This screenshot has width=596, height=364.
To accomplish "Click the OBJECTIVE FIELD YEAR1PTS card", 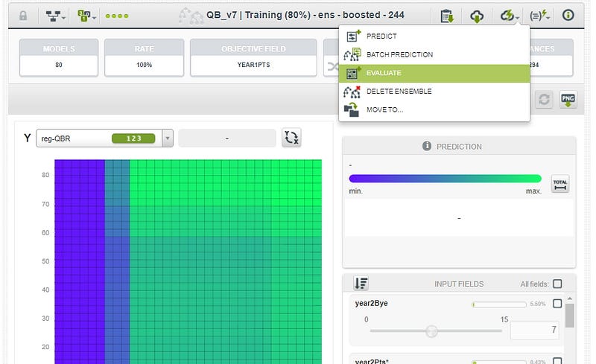I will tap(253, 58).
